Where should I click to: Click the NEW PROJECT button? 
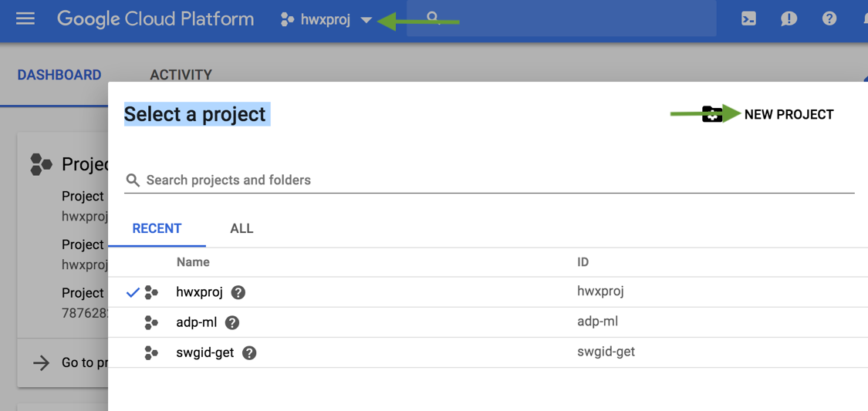768,114
